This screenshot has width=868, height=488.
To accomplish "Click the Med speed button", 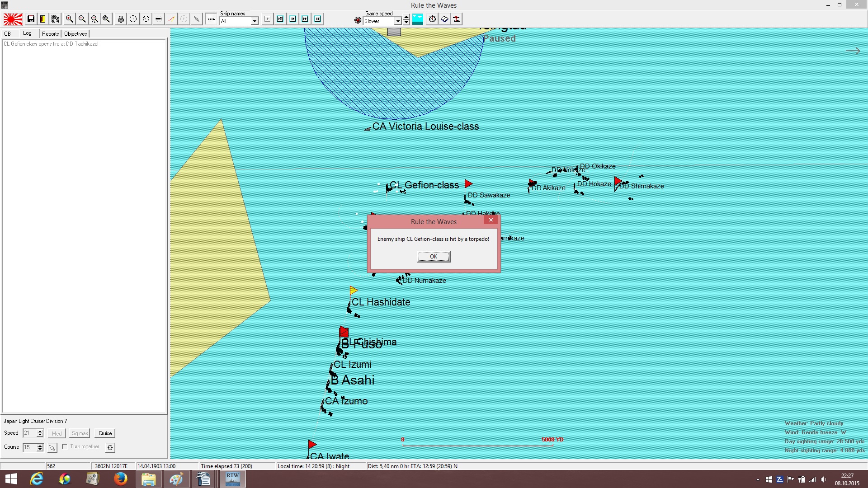I will click(x=57, y=433).
